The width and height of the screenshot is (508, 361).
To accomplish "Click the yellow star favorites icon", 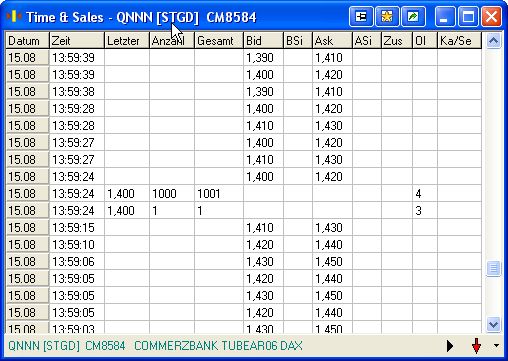I will 387,17.
